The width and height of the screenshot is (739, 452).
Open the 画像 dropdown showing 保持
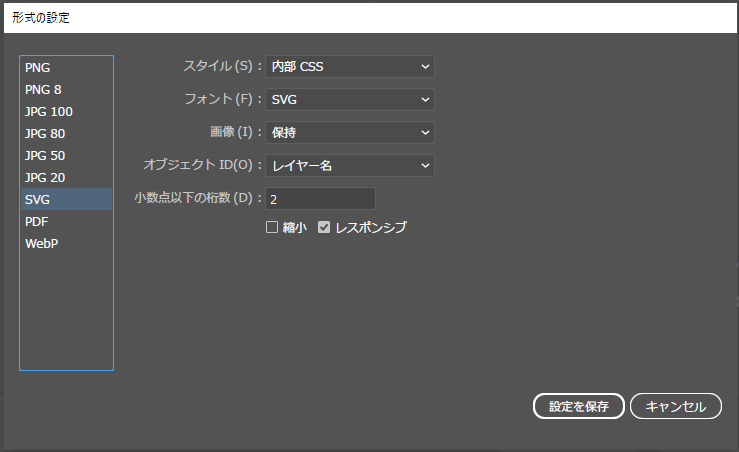coord(349,132)
